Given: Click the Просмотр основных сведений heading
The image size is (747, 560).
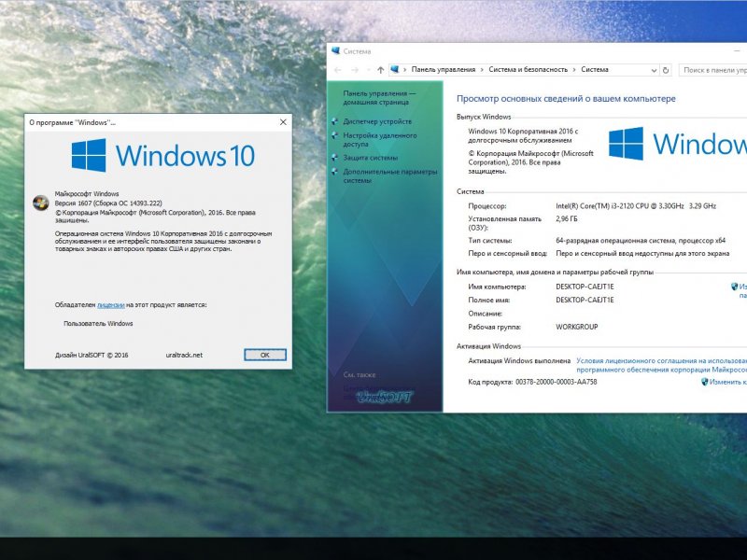Looking at the screenshot, I should point(566,99).
